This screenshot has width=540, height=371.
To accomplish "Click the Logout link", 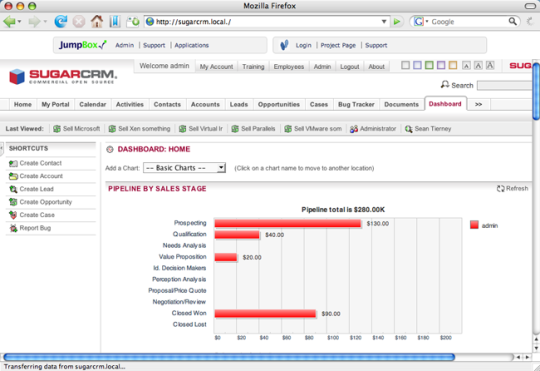I will [x=350, y=66].
